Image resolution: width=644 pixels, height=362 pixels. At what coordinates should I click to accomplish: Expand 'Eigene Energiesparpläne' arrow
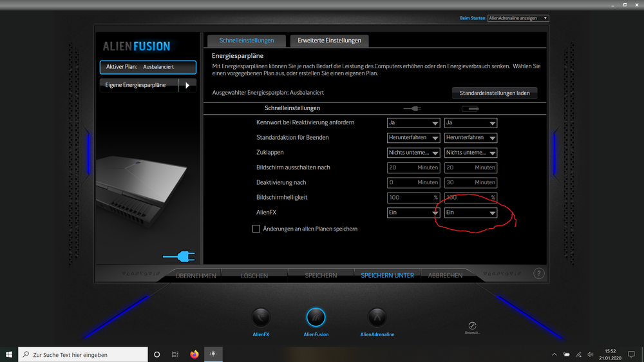click(x=187, y=85)
